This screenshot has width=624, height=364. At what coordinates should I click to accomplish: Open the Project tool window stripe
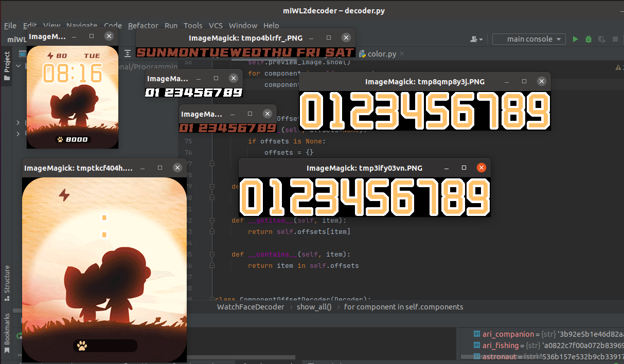click(x=7, y=66)
